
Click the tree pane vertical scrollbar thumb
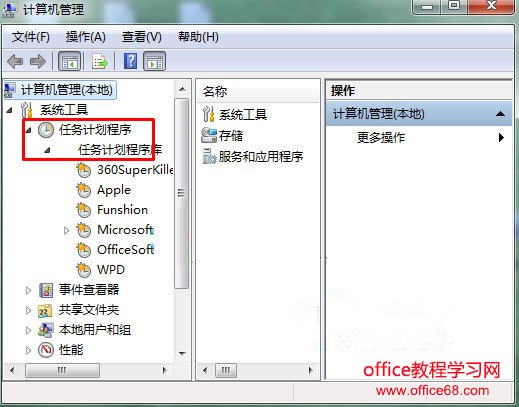click(x=181, y=193)
